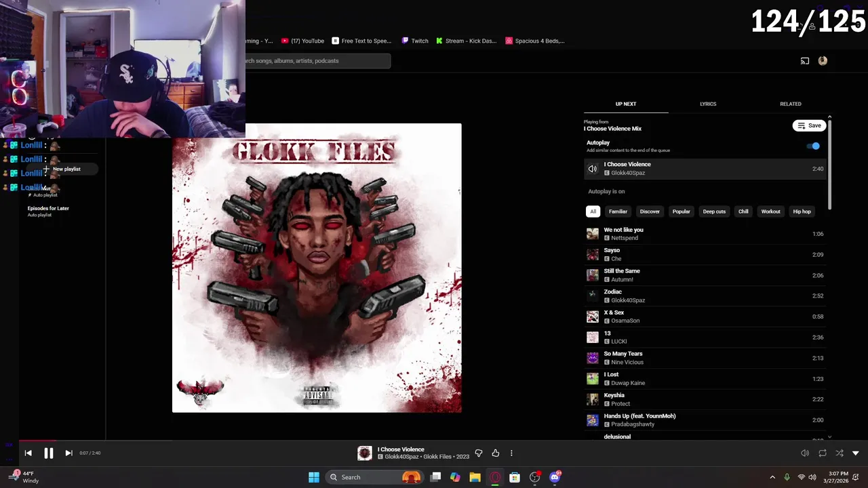Collapse the player page with down arrow
Screen dimensions: 868x488
pos(856,453)
